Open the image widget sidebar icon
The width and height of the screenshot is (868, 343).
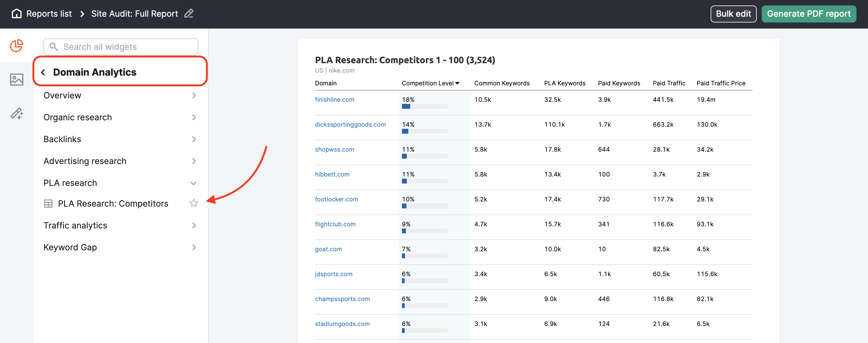(16, 80)
